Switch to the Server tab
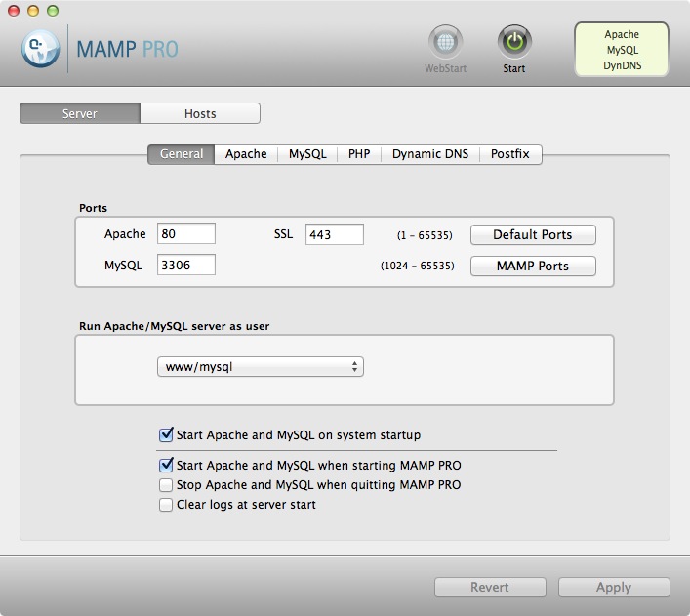The image size is (690, 616). [80, 113]
